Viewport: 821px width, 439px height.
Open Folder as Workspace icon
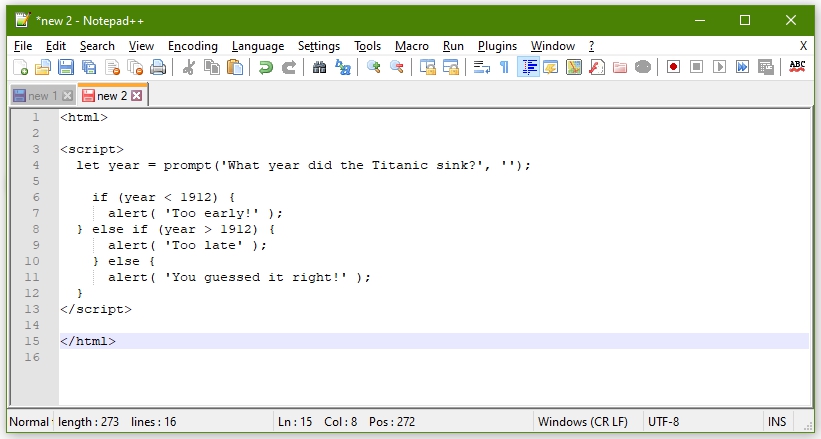[x=620, y=67]
